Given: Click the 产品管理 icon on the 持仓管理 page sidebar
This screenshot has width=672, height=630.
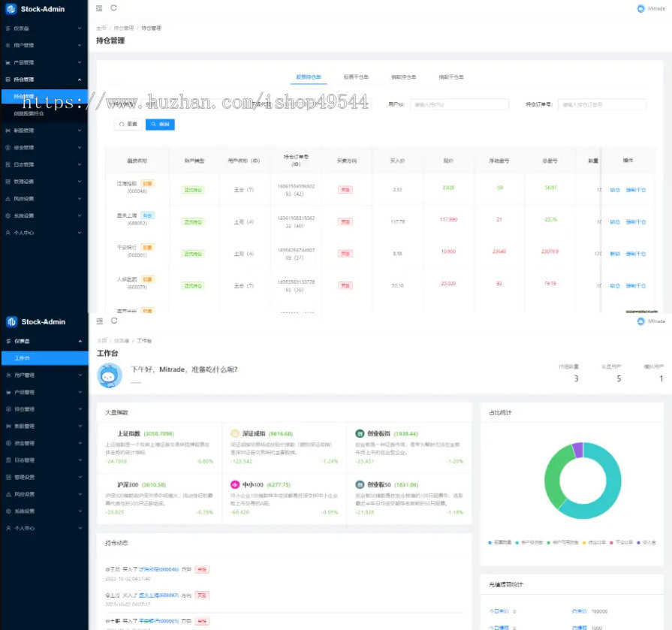Looking at the screenshot, I should pyautogui.click(x=8, y=62).
